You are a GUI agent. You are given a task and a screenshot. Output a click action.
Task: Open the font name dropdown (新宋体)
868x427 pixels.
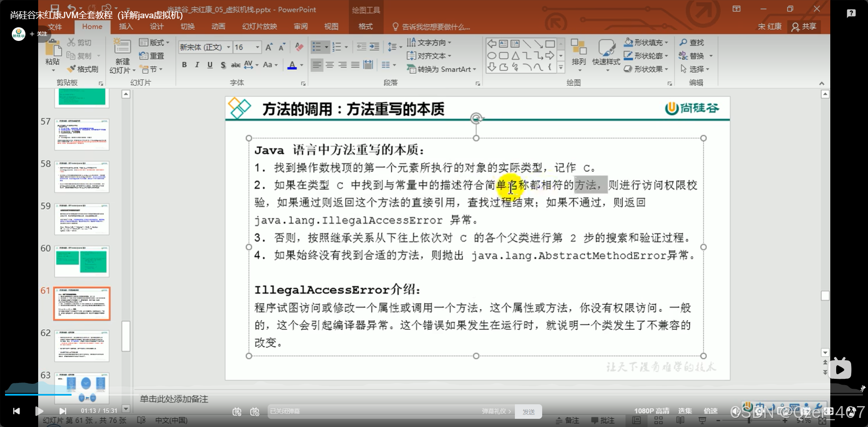[228, 47]
